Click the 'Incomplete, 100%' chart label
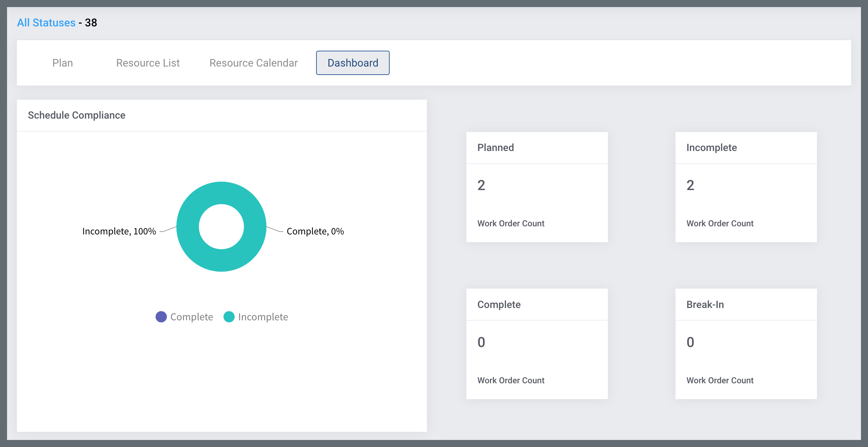 [119, 231]
